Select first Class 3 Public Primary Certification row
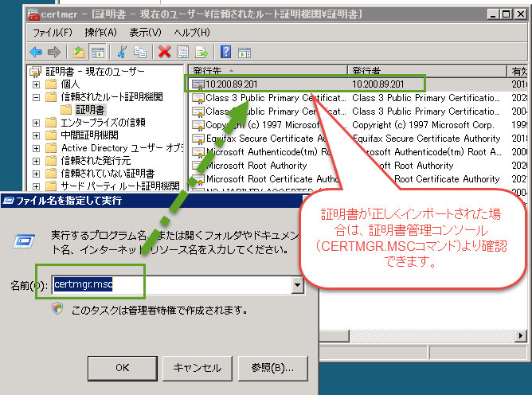This screenshot has height=395, width=532. (359, 98)
